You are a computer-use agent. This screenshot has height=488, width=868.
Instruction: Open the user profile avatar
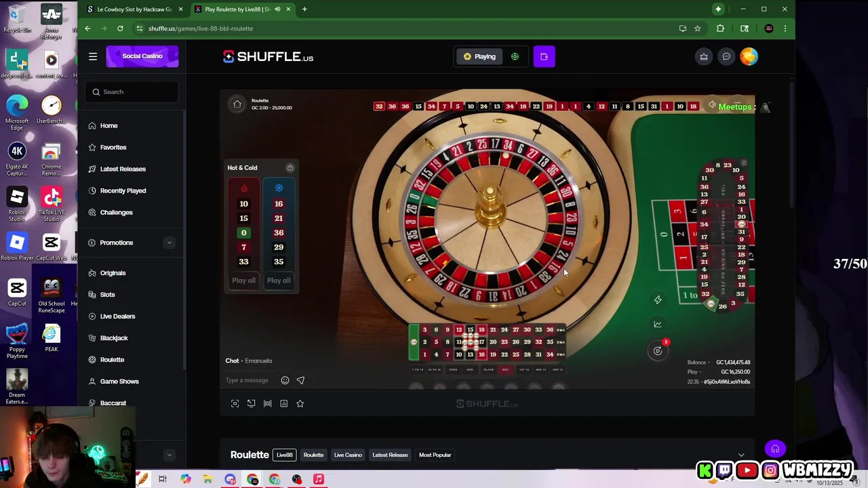tap(749, 56)
